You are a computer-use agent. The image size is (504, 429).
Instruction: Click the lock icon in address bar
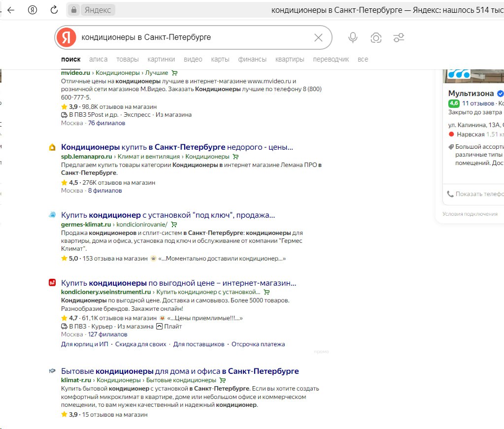click(x=74, y=10)
